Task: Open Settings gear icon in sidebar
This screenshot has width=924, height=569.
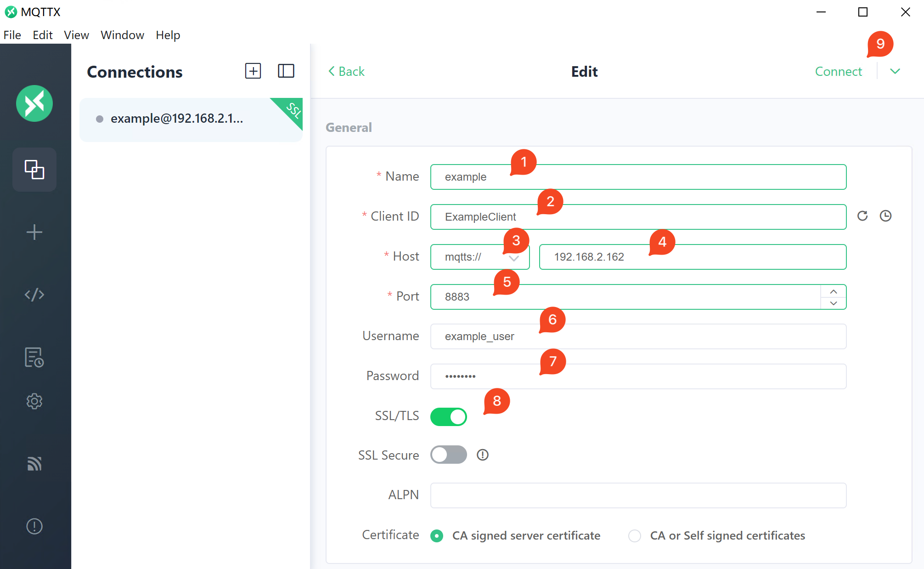Action: (x=34, y=401)
